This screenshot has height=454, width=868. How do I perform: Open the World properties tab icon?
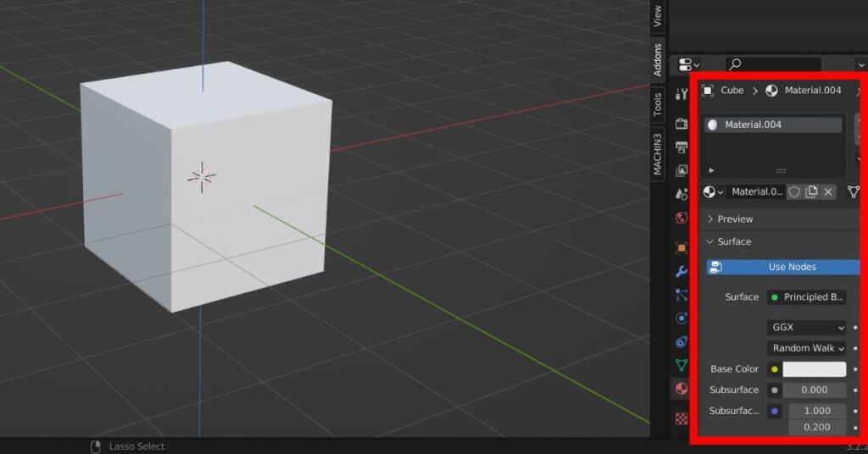682,219
